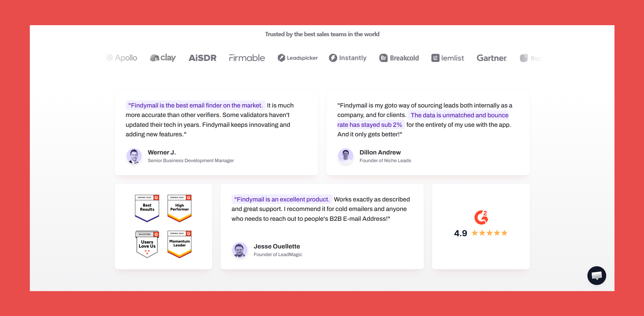
Task: Click Jesse Ouellette's avatar photo
Action: pos(240,250)
